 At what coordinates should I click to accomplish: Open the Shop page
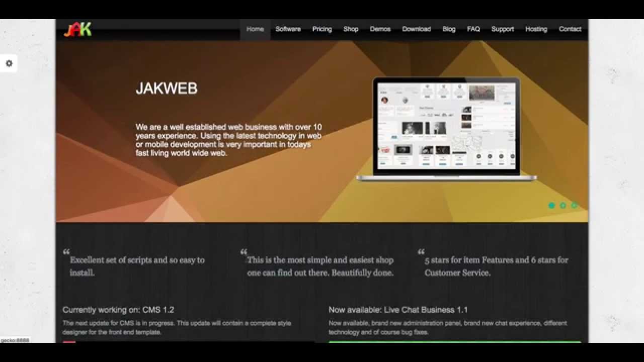(351, 29)
